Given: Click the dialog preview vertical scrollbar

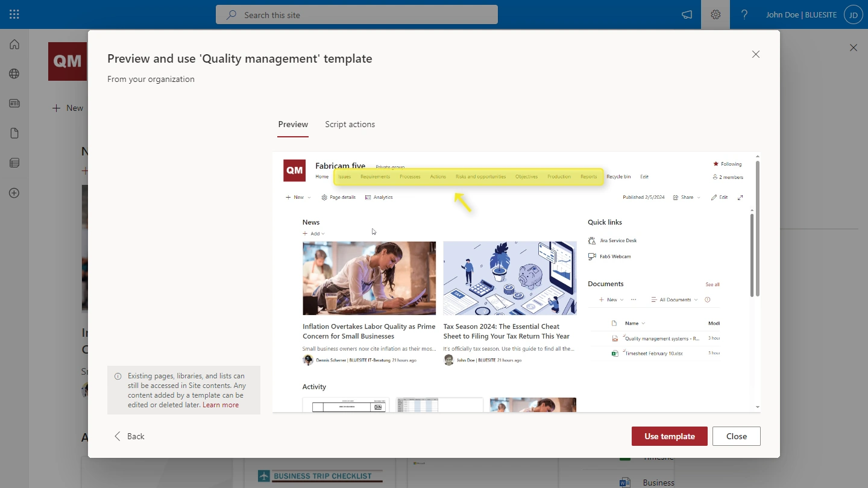Looking at the screenshot, I should [758, 229].
